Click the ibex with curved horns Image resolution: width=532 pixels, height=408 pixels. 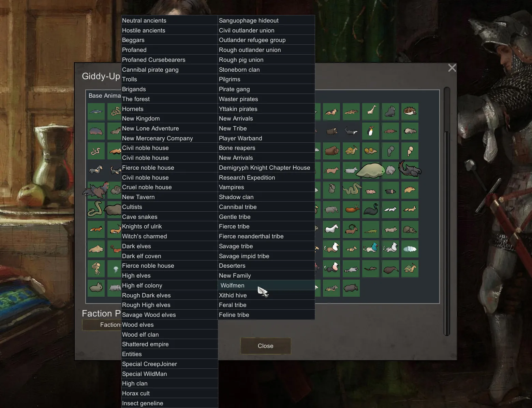pyautogui.click(x=351, y=229)
